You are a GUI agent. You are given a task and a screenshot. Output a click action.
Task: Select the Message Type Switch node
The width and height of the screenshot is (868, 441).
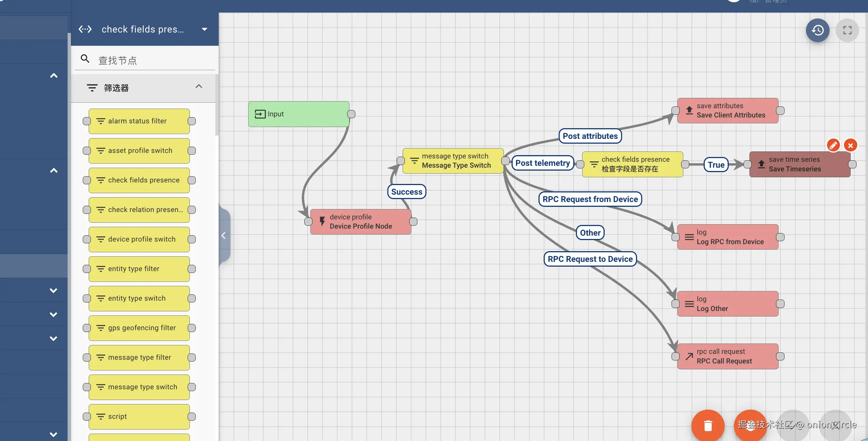pyautogui.click(x=453, y=161)
